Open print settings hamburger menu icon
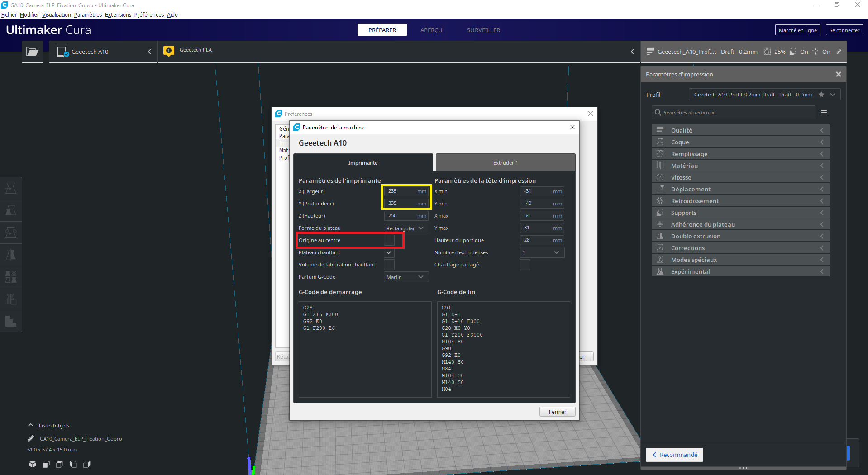Image resolution: width=868 pixels, height=475 pixels. pyautogui.click(x=824, y=112)
